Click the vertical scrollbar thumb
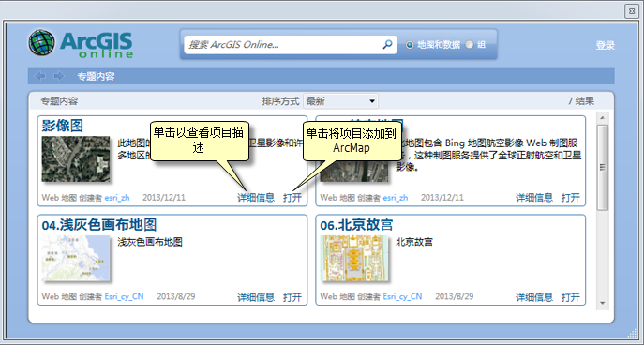Image resolution: width=644 pixels, height=345 pixels. [x=603, y=168]
